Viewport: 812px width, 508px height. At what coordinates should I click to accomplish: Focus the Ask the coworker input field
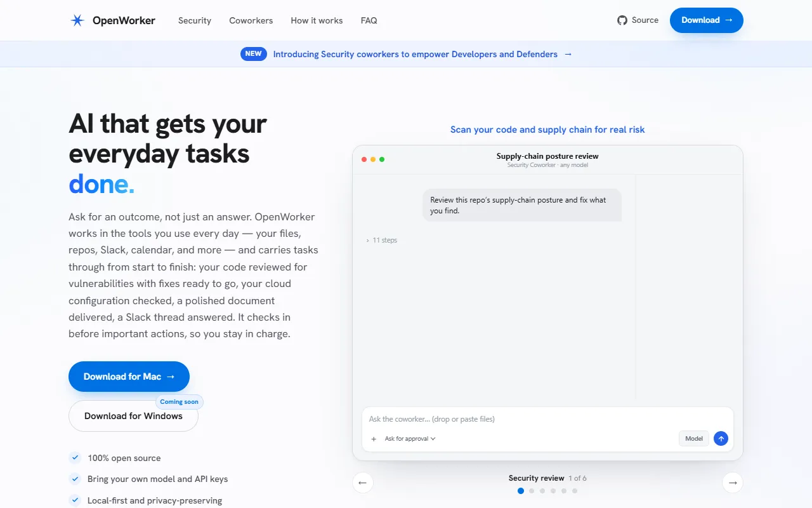(547, 419)
